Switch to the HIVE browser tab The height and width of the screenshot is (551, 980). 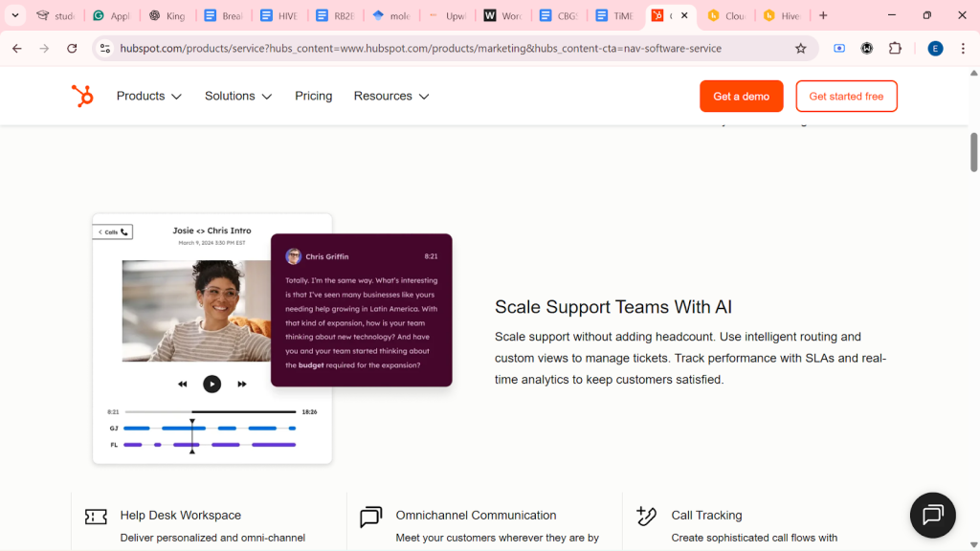pos(279,16)
